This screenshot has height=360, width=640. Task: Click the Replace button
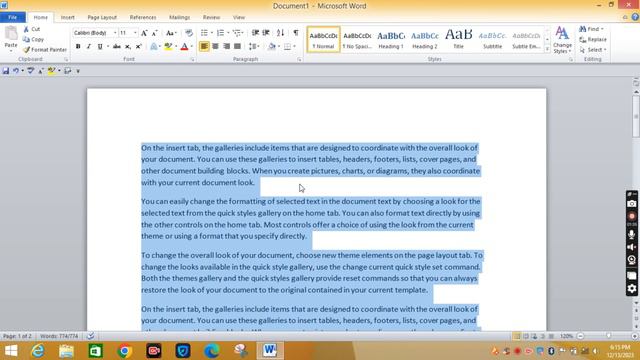(593, 39)
